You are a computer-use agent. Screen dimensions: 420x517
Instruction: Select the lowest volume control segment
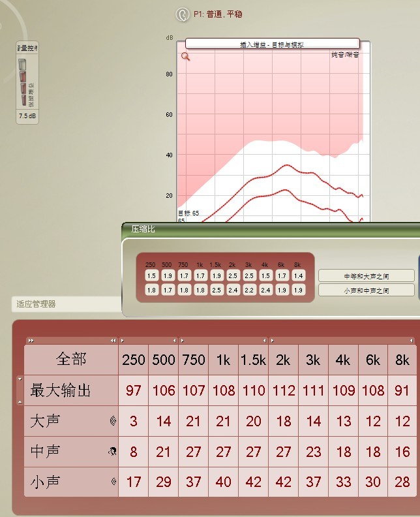[x=23, y=101]
